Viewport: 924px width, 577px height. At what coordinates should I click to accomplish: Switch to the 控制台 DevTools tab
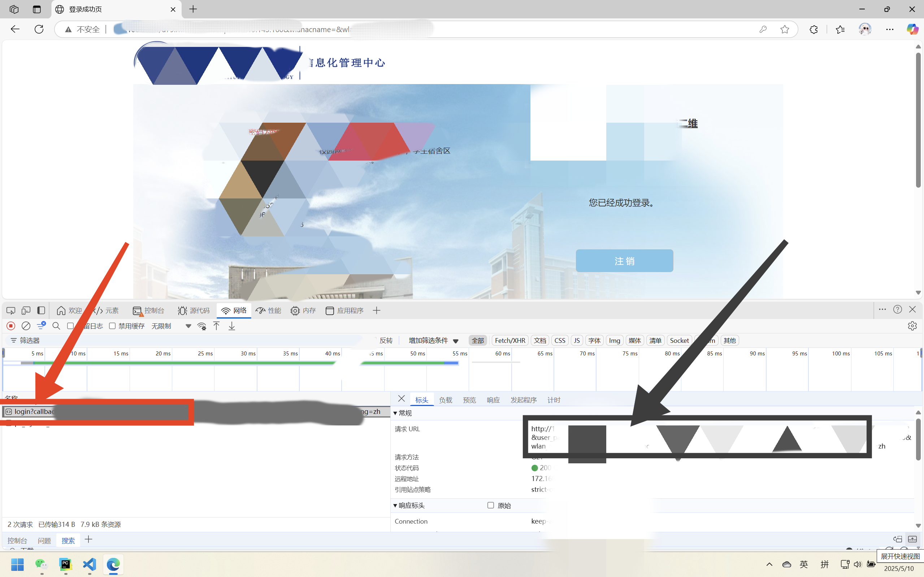(148, 311)
